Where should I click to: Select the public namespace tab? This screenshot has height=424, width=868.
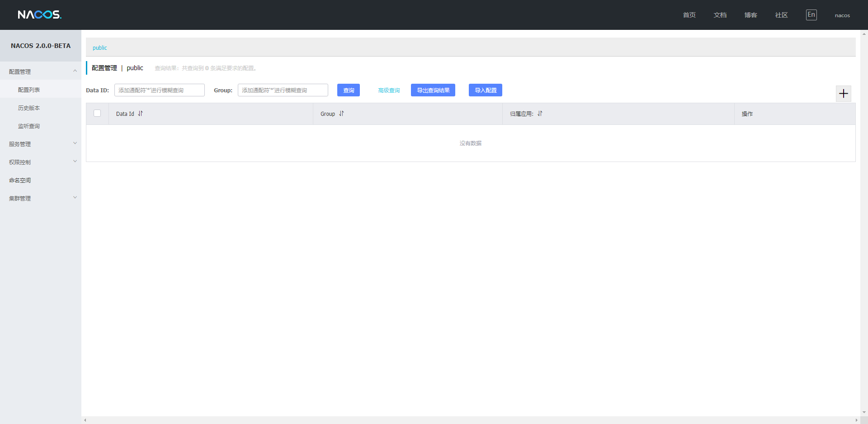[x=100, y=48]
